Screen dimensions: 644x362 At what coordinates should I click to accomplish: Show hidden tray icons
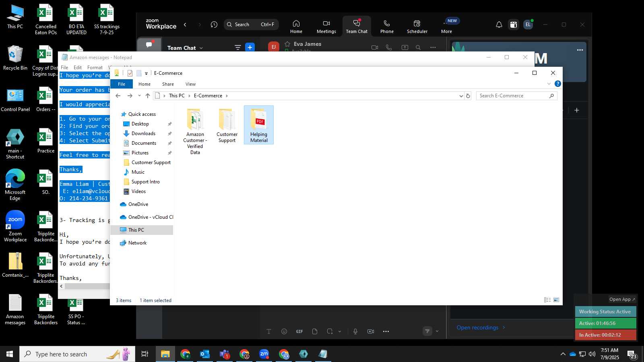[x=563, y=354]
